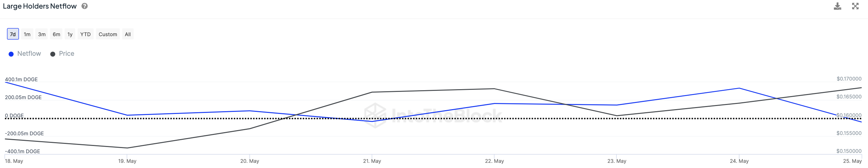Screen dimensions: 868x168
Task: Download the Large Holders Netflow chart
Action: coord(837,6)
